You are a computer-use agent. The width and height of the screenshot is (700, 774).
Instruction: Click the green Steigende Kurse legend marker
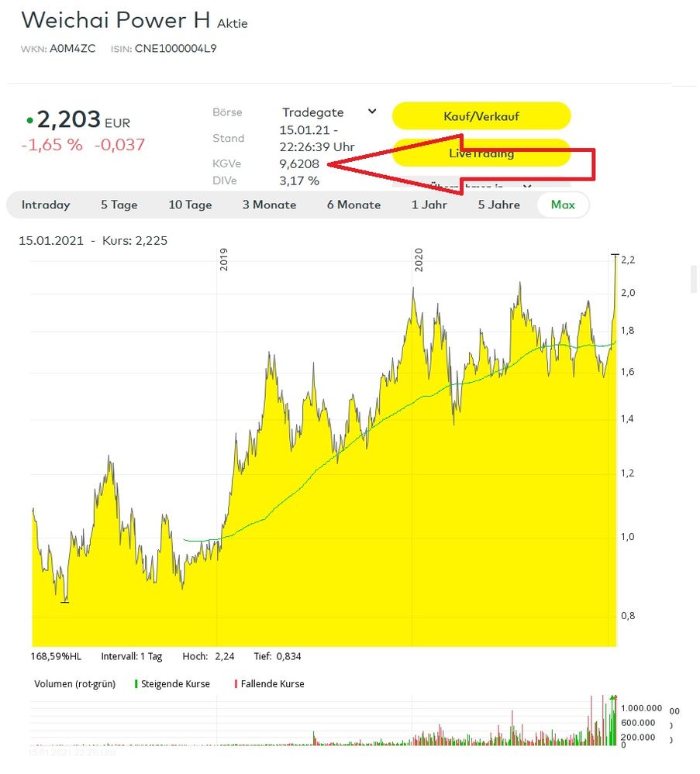coord(136,684)
